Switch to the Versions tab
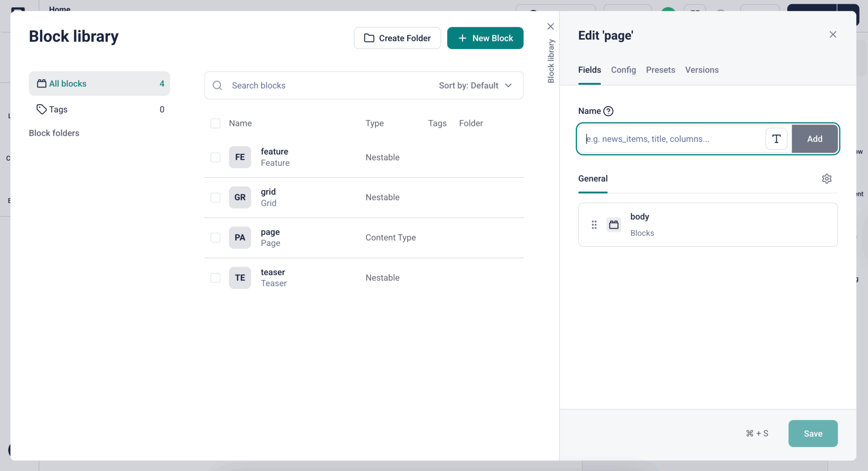This screenshot has width=868, height=471. [x=701, y=70]
